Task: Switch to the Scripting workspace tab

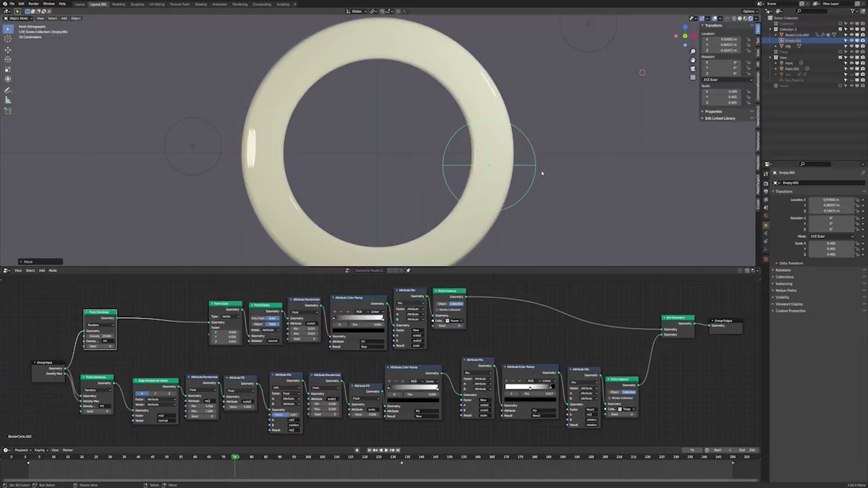Action: pos(283,4)
